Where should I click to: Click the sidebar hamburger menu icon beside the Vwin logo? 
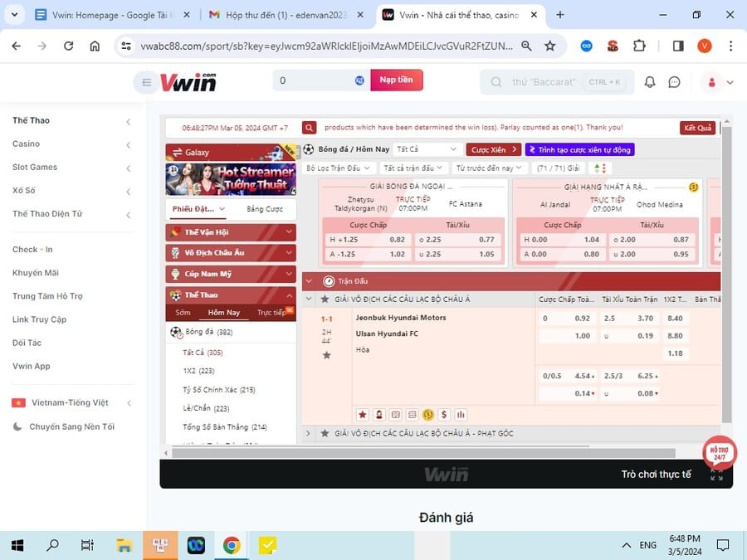coord(146,82)
